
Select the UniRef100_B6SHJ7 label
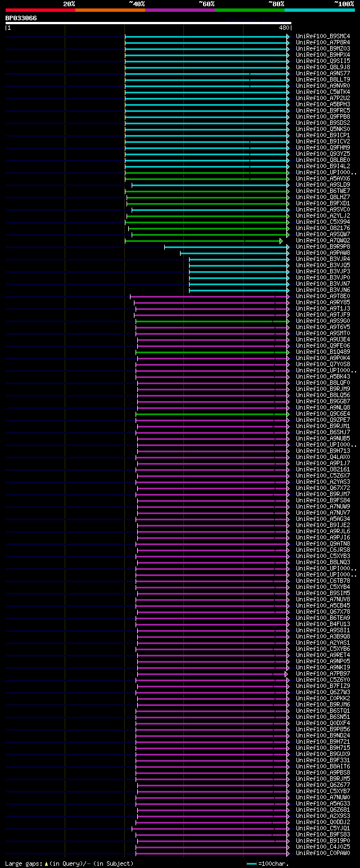pos(323,433)
